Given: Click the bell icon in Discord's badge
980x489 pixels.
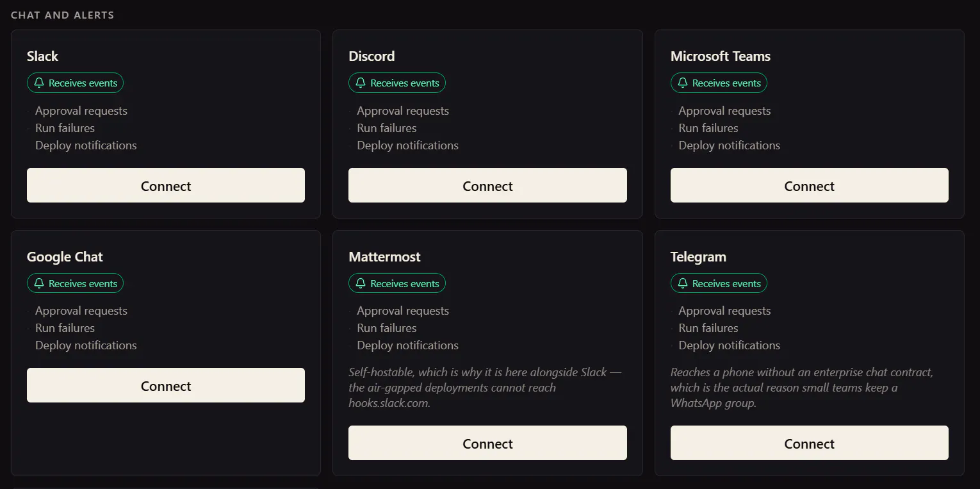Looking at the screenshot, I should (x=361, y=83).
